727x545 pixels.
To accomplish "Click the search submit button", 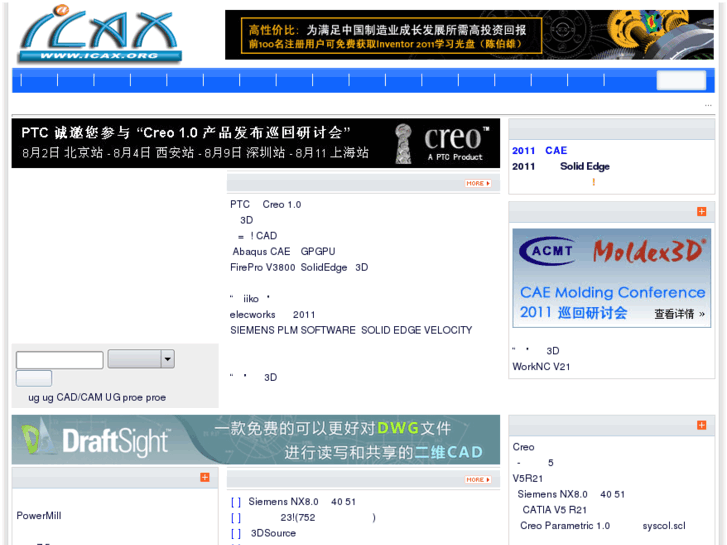I will [x=34, y=378].
